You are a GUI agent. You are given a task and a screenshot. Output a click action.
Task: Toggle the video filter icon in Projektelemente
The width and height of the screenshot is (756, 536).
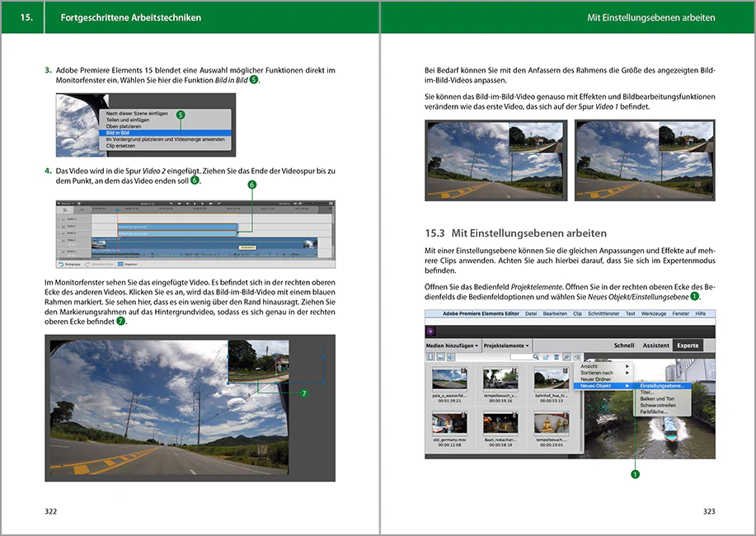click(x=430, y=356)
